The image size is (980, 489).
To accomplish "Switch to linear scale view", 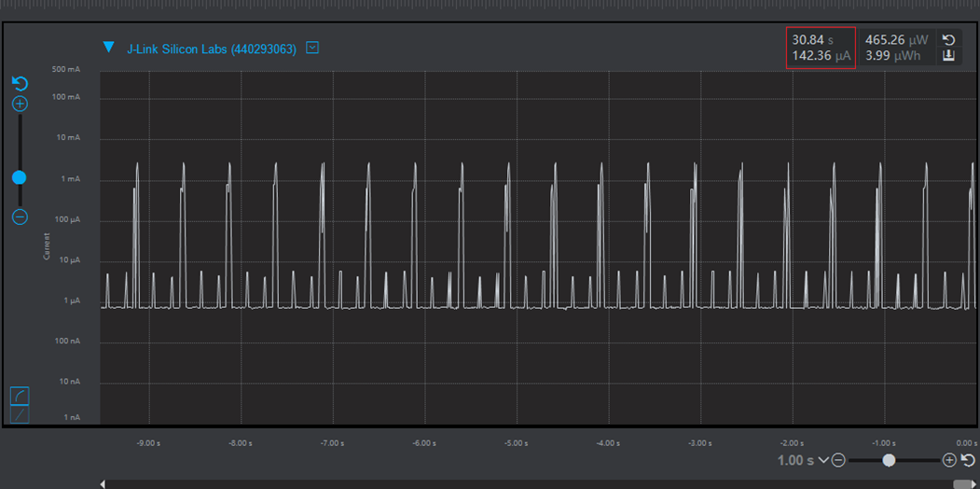I will pyautogui.click(x=20, y=414).
